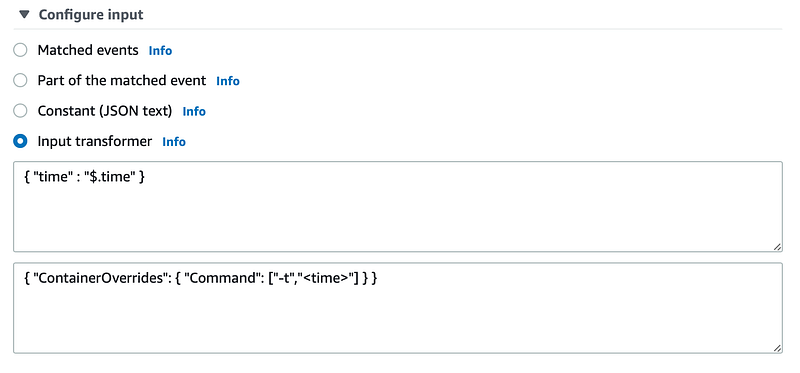This screenshot has width=800, height=373.
Task: Open Info link beside Constant (JSON text)
Action: [x=194, y=111]
